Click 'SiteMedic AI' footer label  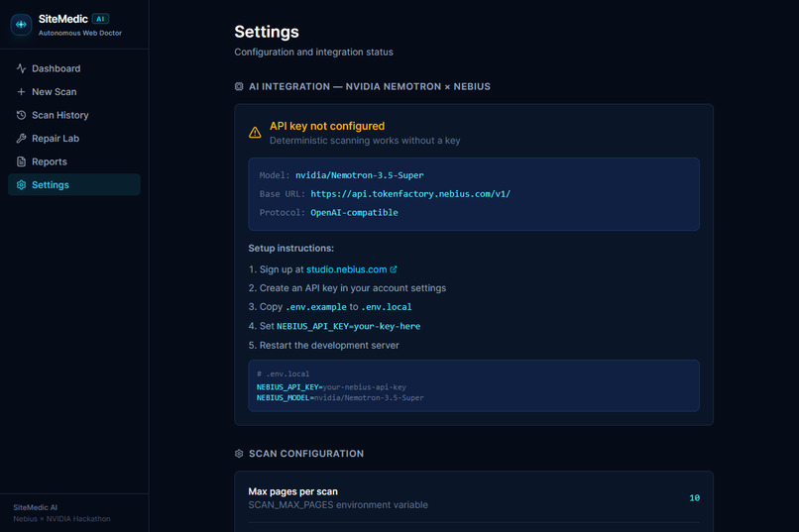pos(35,507)
